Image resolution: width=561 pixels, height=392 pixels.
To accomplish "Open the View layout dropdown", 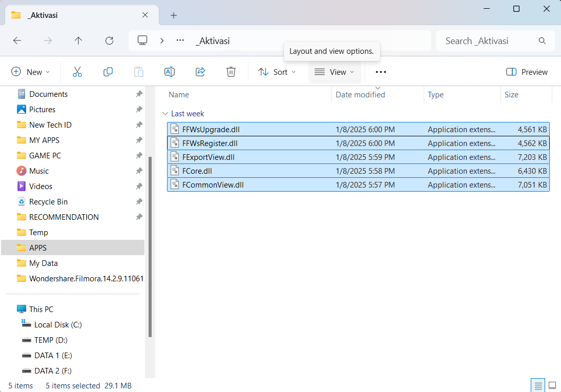I will tap(335, 72).
